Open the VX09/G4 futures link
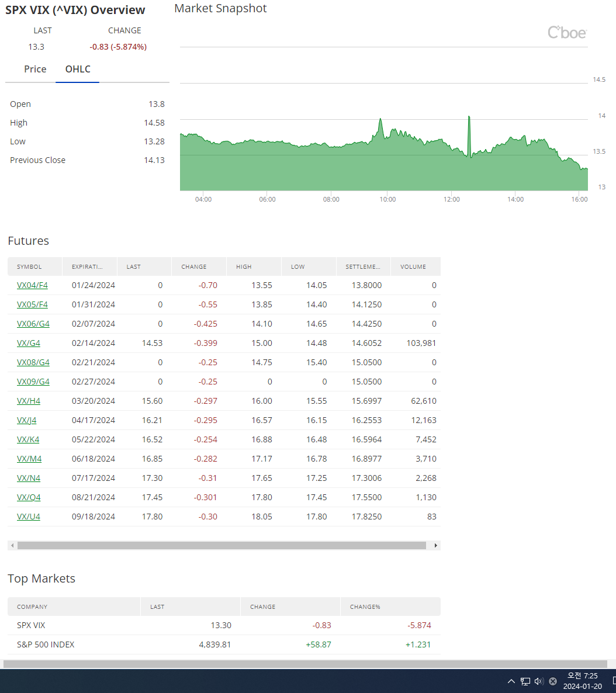This screenshot has width=616, height=693. (33, 382)
